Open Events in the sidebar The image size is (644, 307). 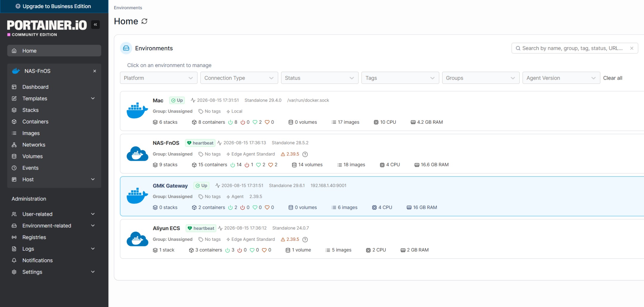point(54,168)
